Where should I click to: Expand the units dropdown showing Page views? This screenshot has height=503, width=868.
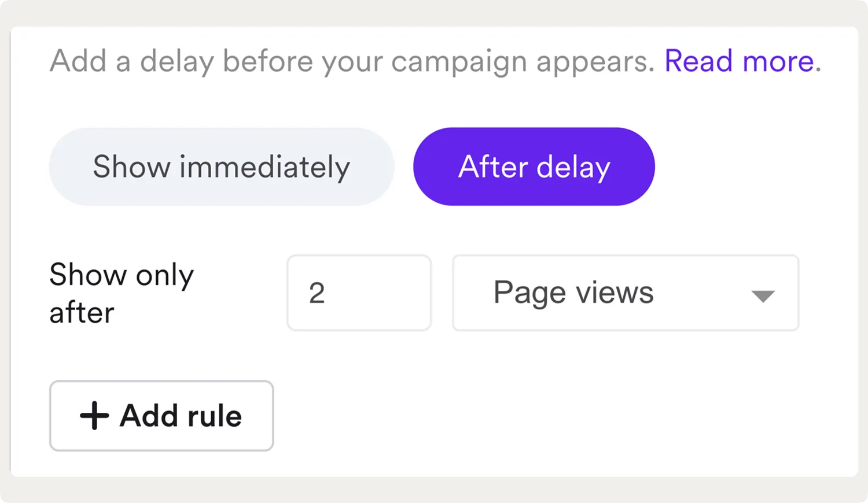(x=625, y=293)
